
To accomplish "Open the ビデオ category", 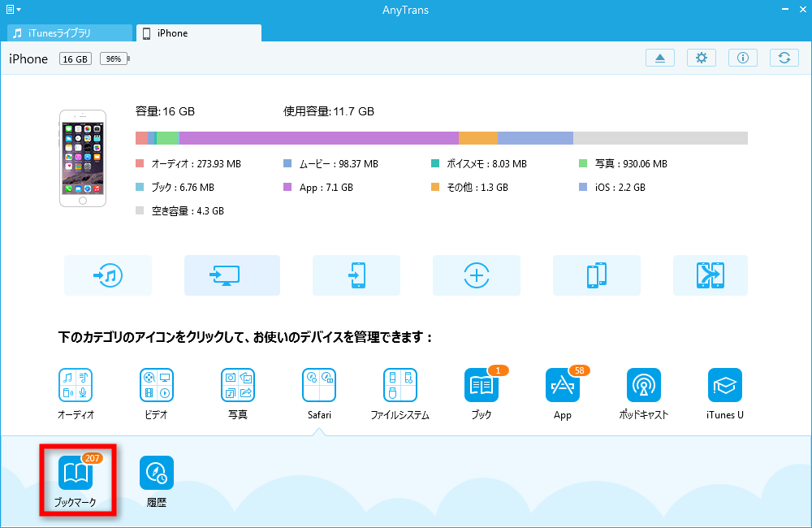I will coord(157,385).
